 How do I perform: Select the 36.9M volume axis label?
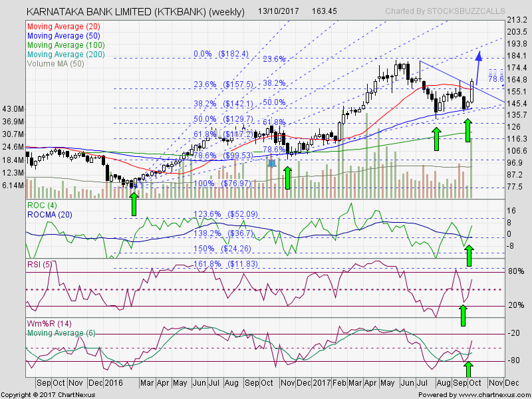[x=13, y=122]
